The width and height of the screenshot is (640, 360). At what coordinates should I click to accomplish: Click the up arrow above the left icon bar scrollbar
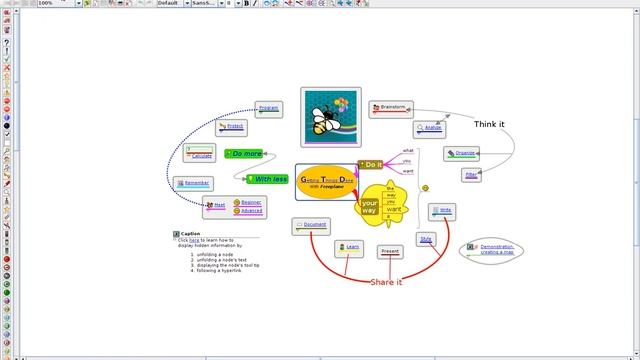pyautogui.click(x=16, y=11)
